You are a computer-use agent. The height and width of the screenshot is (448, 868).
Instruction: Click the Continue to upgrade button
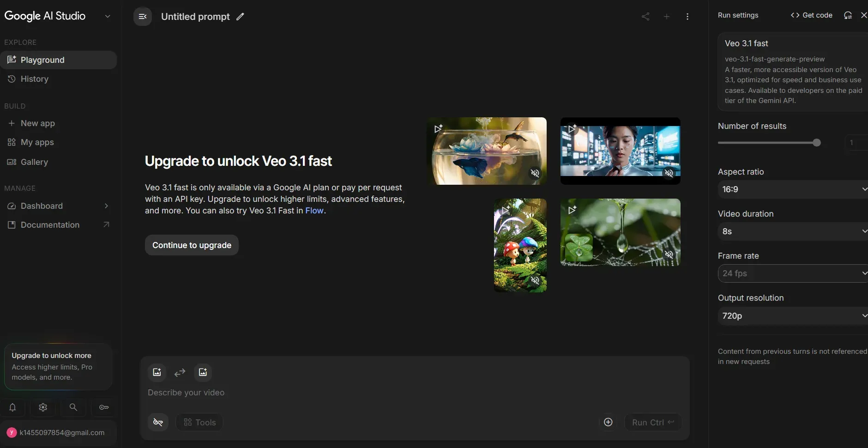point(192,245)
